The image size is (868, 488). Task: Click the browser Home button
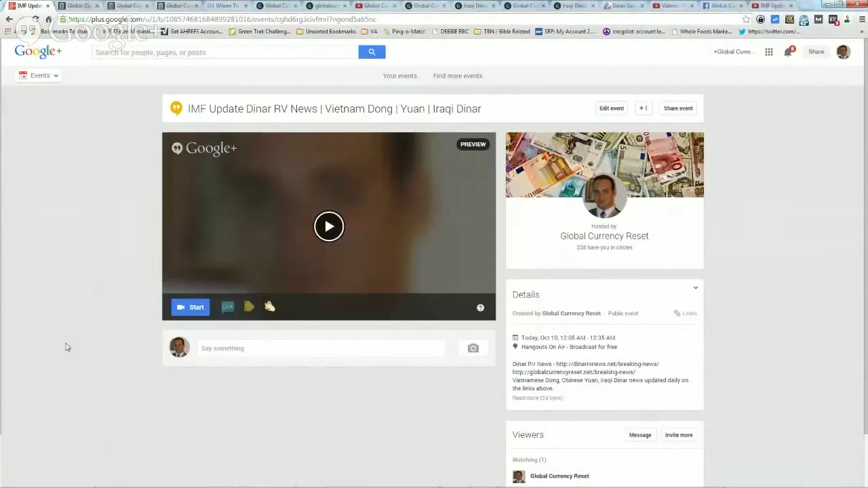click(49, 20)
